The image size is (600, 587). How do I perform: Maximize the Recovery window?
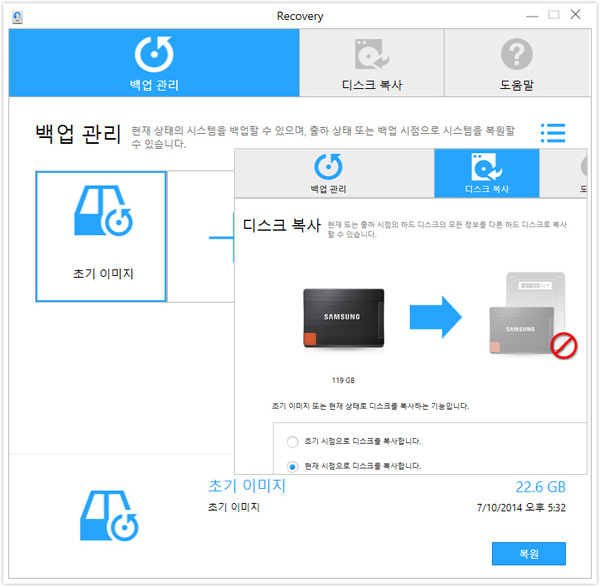[554, 15]
